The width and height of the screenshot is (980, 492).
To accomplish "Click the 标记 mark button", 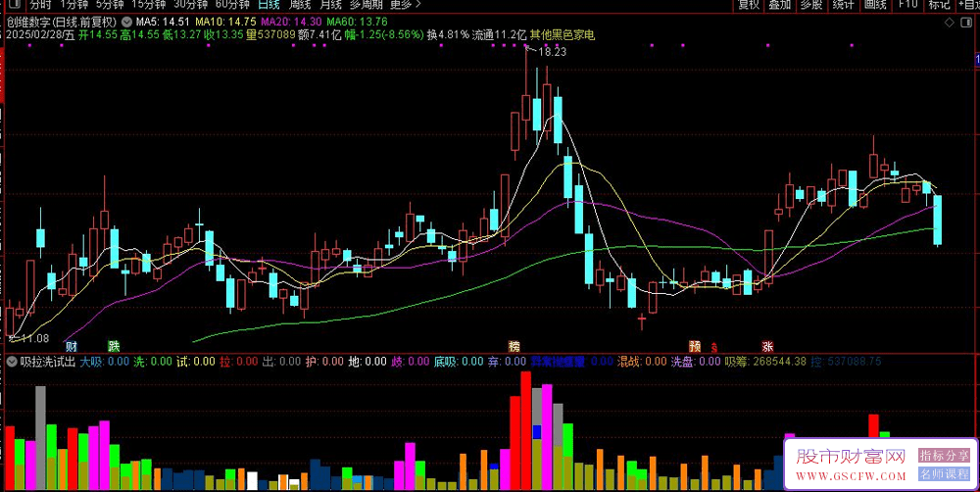I will point(939,4).
